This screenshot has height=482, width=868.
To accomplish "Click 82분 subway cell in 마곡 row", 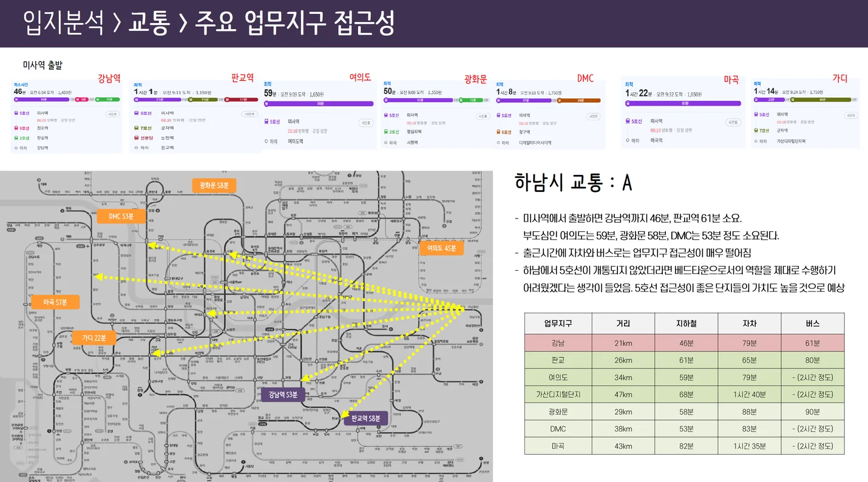I will (x=686, y=446).
